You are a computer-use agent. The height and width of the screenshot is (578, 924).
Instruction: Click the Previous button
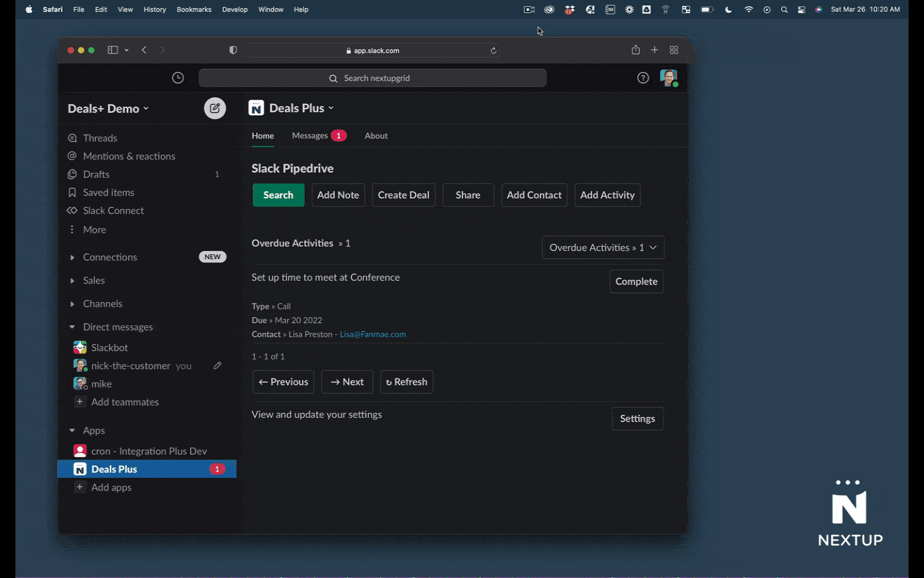pos(283,382)
